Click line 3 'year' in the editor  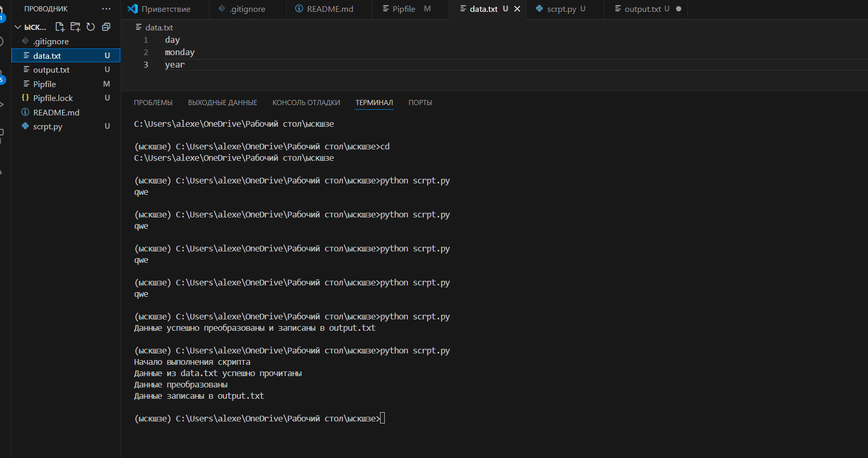pyautogui.click(x=175, y=64)
